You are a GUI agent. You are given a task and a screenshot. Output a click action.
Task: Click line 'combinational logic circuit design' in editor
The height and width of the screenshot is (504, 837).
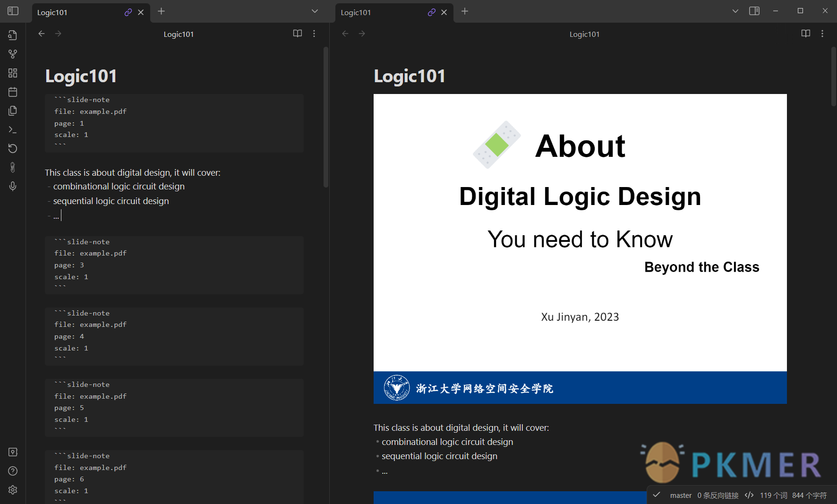click(119, 187)
